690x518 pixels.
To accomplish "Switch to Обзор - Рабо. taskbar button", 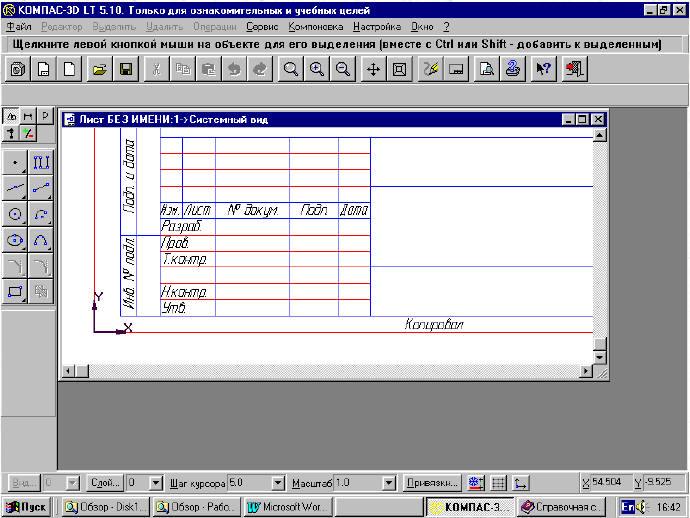I will click(x=196, y=507).
